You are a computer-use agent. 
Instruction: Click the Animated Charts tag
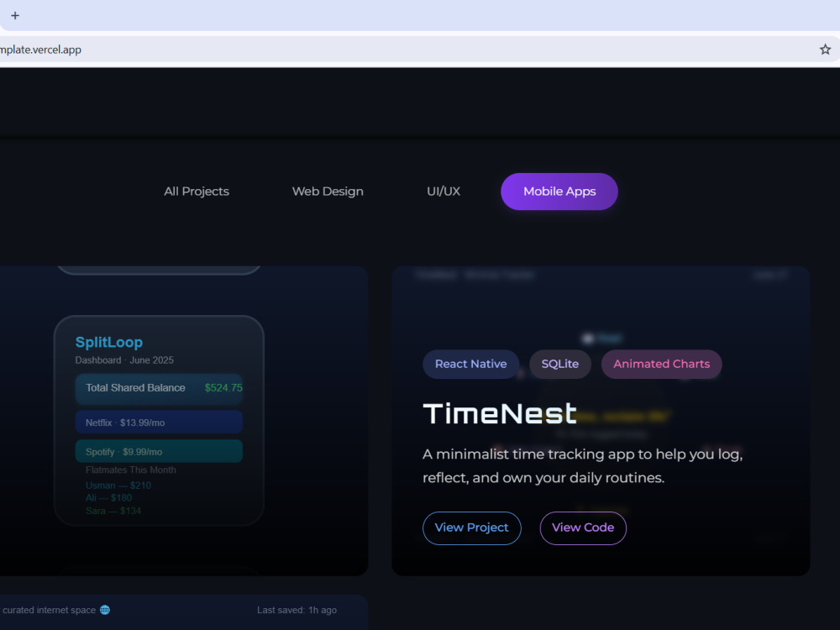tap(662, 365)
